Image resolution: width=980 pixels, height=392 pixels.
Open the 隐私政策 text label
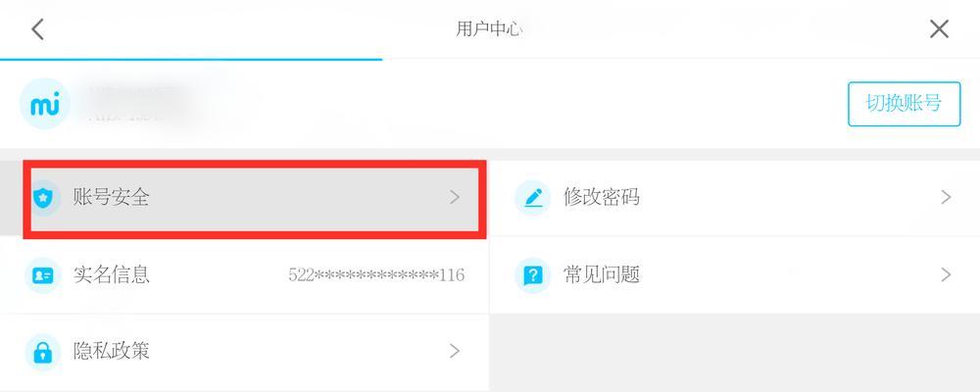click(x=112, y=352)
